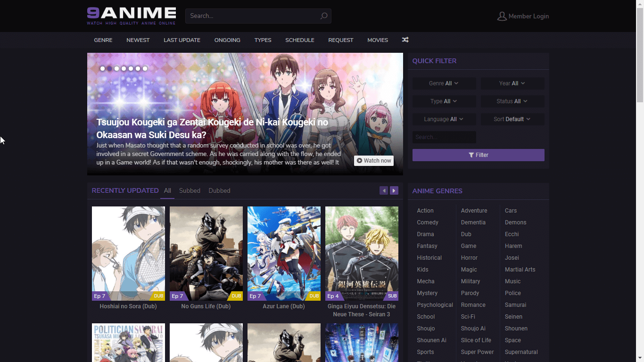This screenshot has height=362, width=644.
Task: Select the Action genre
Action: click(x=425, y=211)
